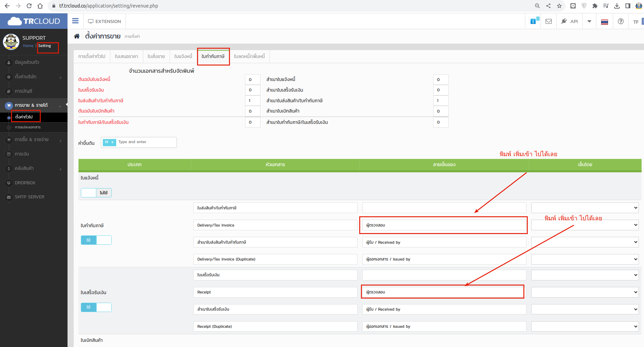This screenshot has width=644, height=347.
Task: Open browser side panel icon
Action: 628,6
